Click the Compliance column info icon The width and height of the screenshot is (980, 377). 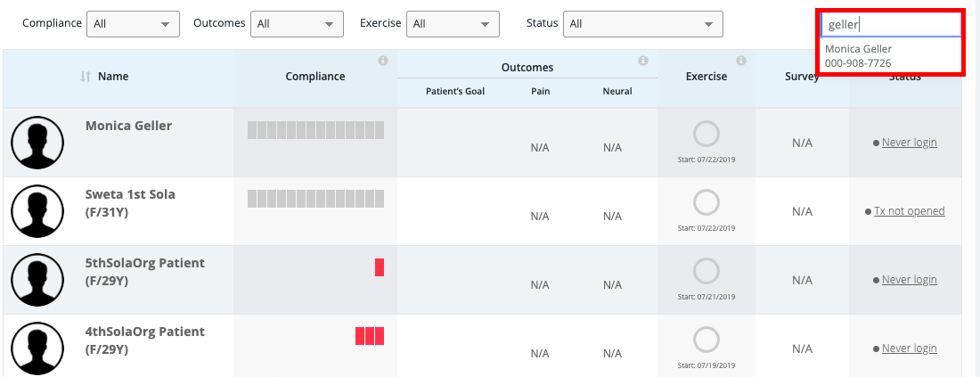click(x=383, y=61)
